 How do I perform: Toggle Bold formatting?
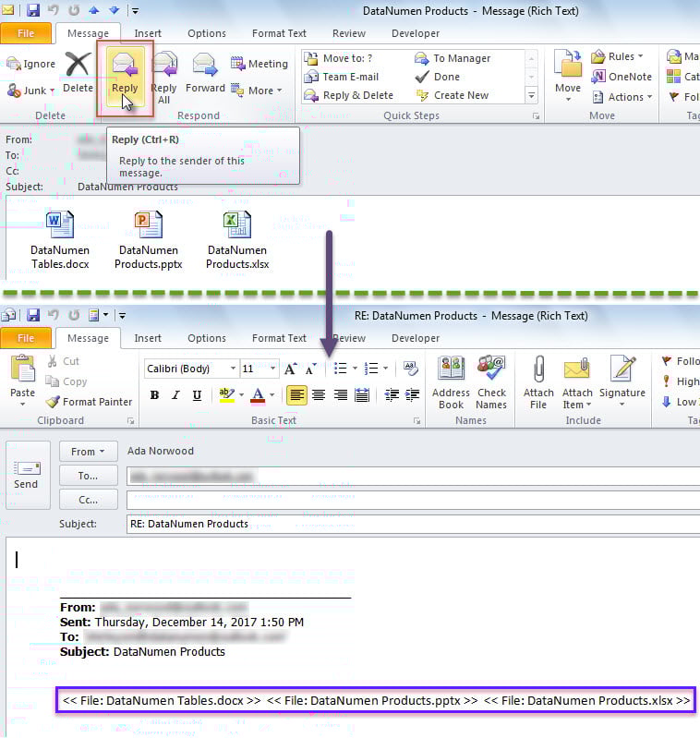click(154, 395)
